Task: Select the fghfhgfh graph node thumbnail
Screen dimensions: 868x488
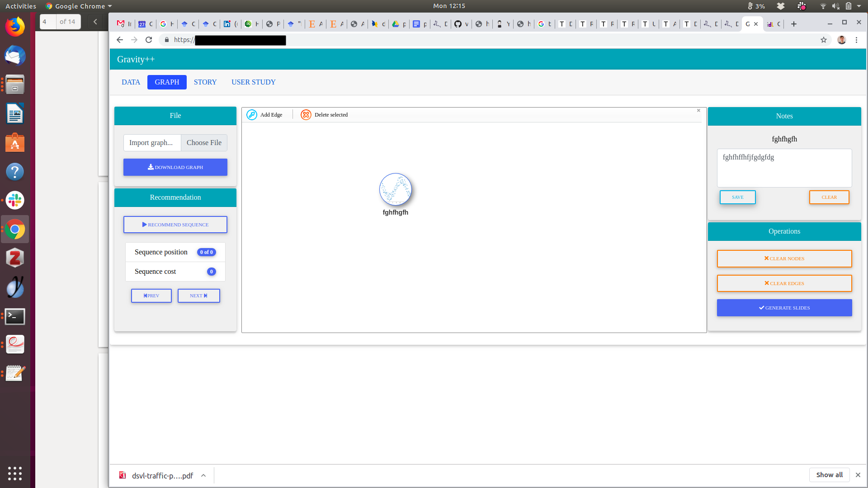Action: (395, 189)
